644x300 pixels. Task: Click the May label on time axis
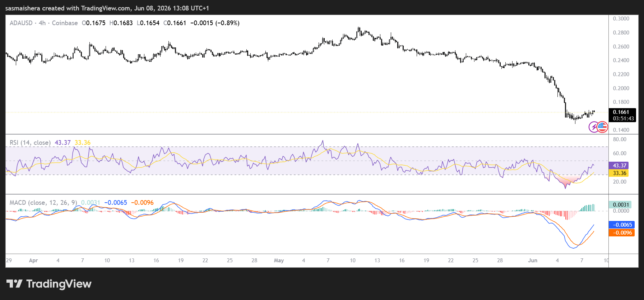pyautogui.click(x=279, y=260)
